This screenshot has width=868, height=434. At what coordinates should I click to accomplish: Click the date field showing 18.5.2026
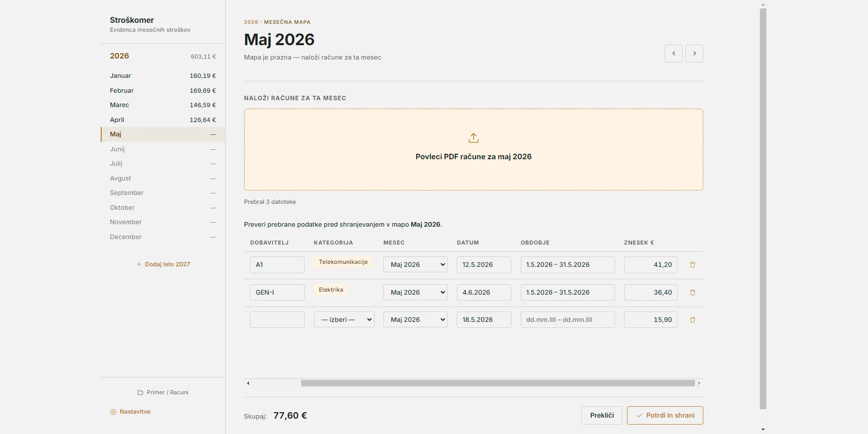(484, 320)
